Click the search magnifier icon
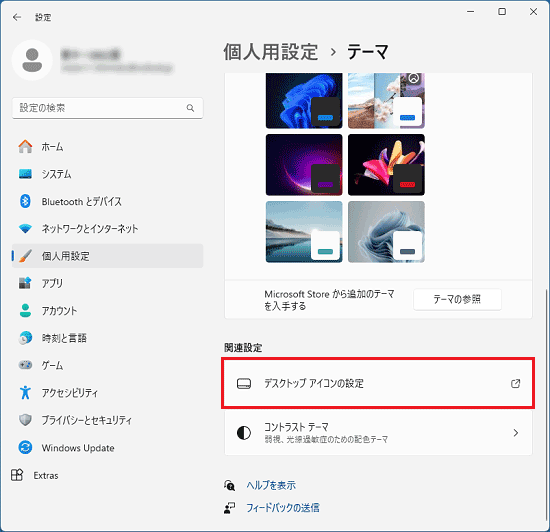Viewport: 550px width, 532px height. (x=190, y=108)
